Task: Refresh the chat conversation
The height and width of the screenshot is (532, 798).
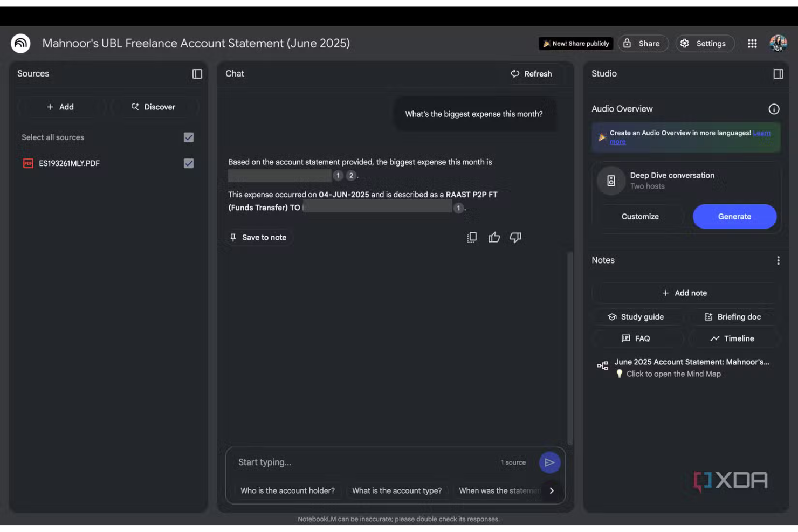Action: pos(532,74)
